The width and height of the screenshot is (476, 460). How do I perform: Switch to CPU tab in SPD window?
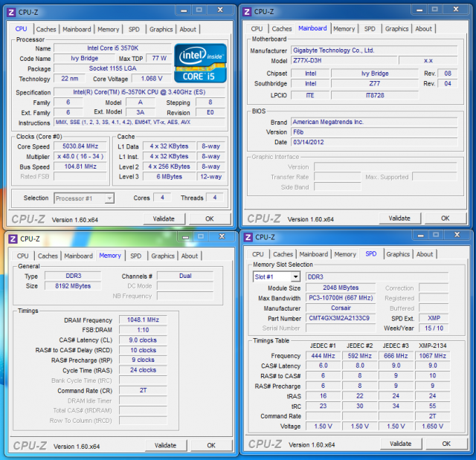point(258,254)
